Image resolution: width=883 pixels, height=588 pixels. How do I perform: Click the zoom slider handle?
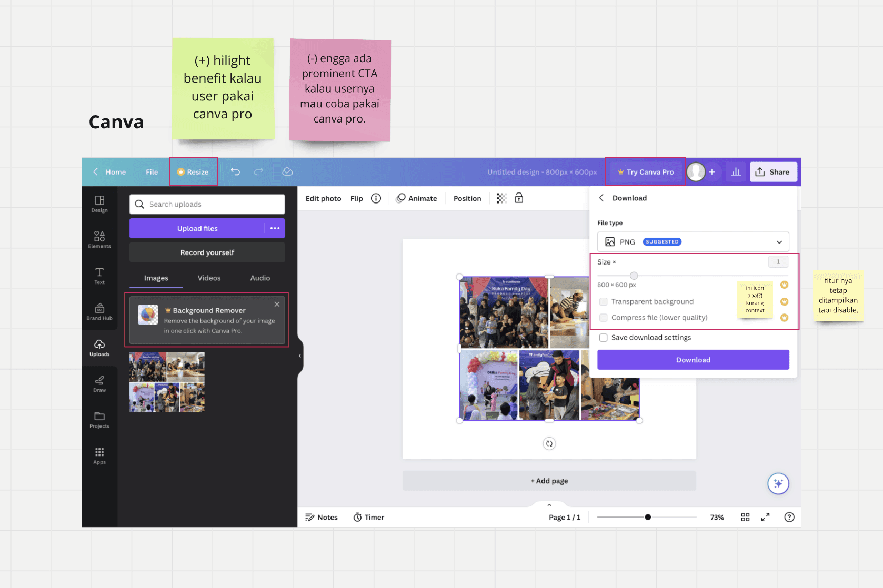(x=648, y=517)
